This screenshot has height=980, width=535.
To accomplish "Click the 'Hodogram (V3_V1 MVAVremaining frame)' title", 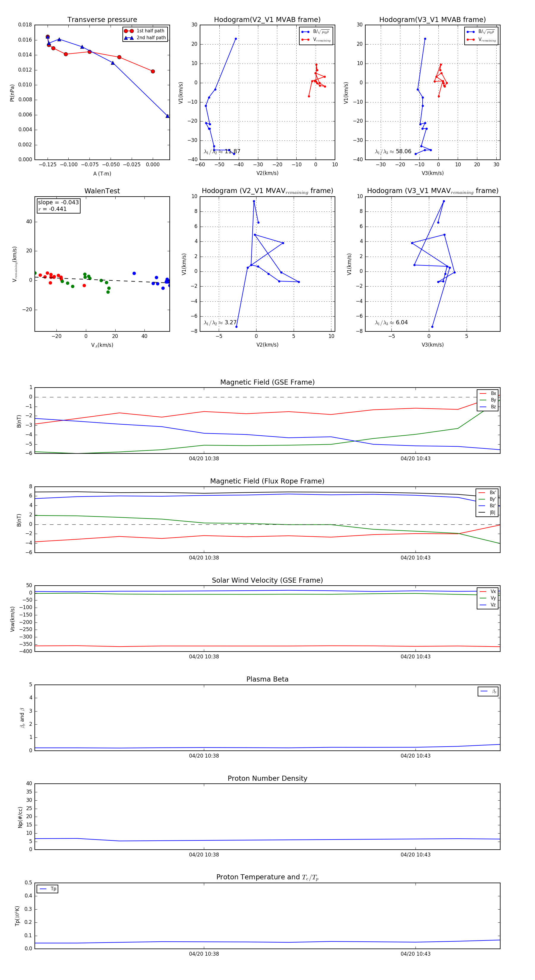I will coord(432,191).
